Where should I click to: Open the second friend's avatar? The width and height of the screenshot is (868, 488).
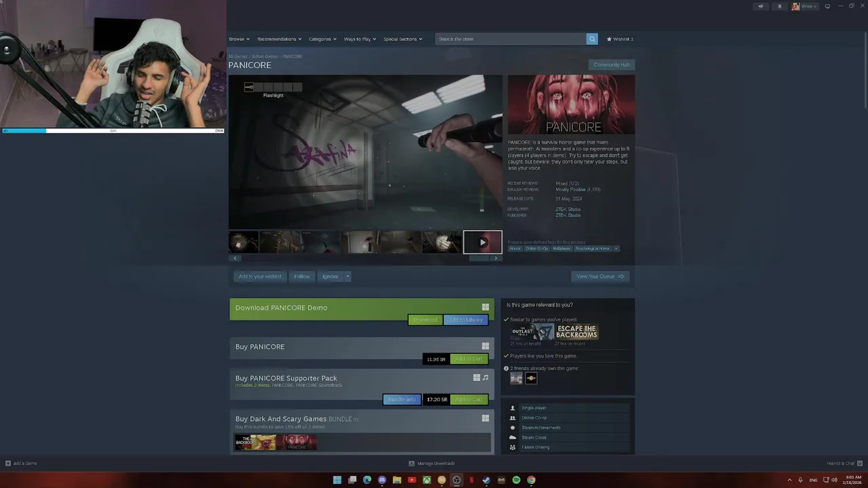[x=531, y=378]
